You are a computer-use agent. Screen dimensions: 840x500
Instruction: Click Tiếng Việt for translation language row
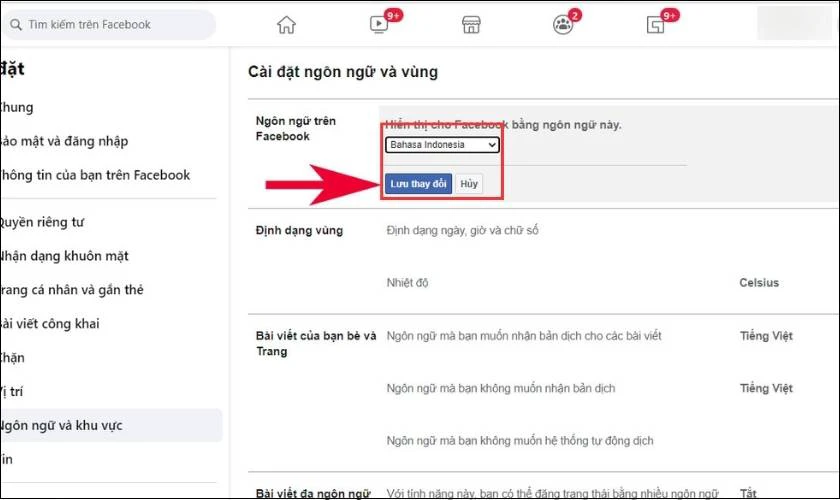pos(766,335)
